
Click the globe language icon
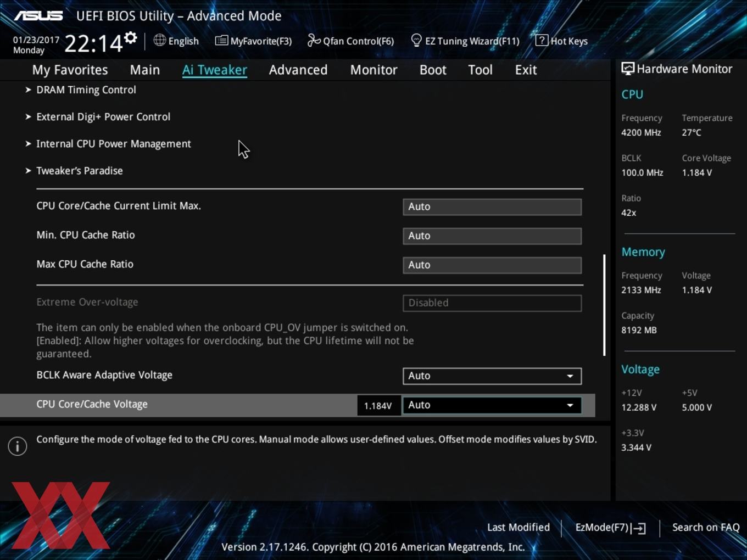coord(159,40)
